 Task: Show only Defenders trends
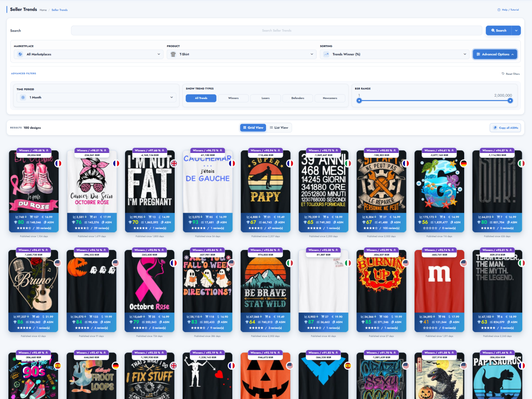coord(298,98)
